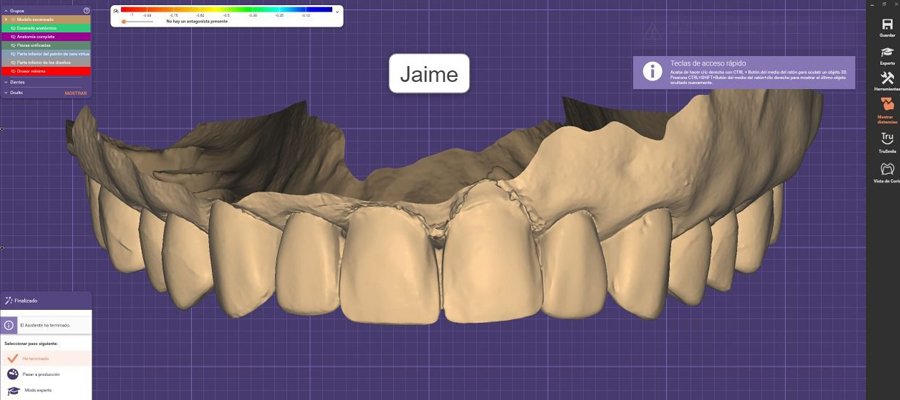This screenshot has width=900, height=400.
Task: Launch the TruSmile rendering icon
Action: (886, 139)
